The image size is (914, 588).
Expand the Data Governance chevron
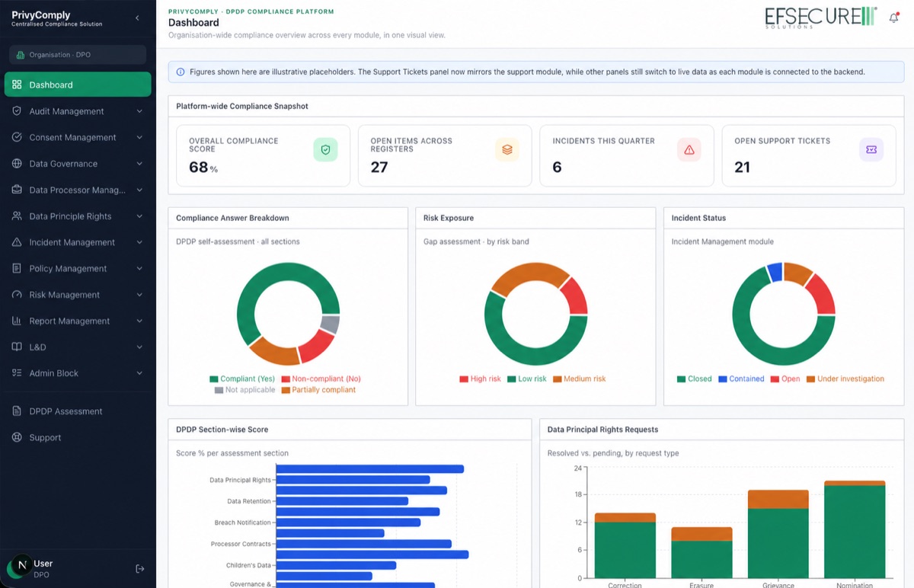coord(139,164)
